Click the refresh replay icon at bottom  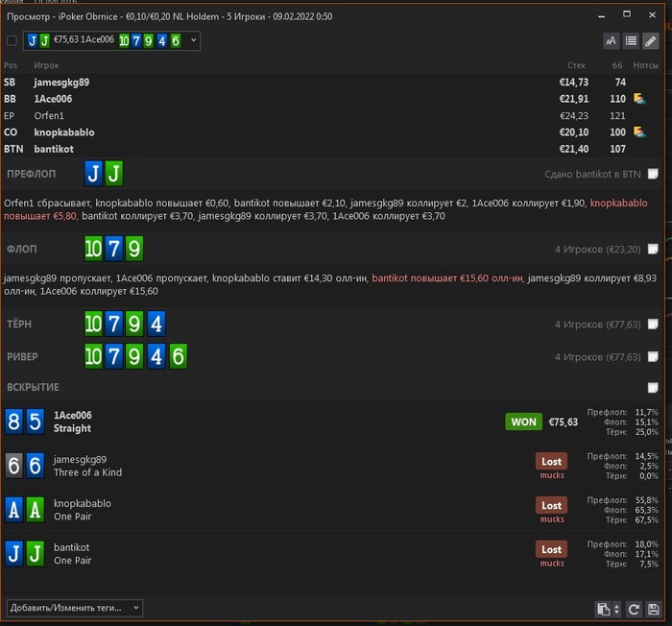click(634, 609)
